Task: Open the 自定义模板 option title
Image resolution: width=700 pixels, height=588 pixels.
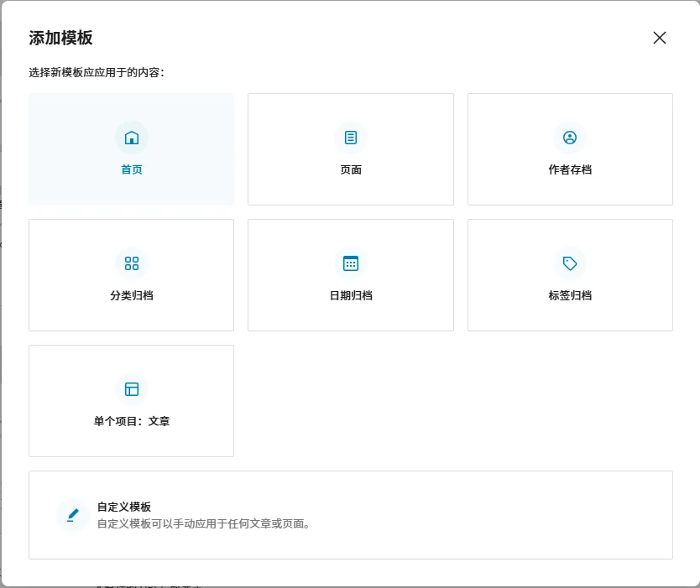Action: (x=124, y=507)
